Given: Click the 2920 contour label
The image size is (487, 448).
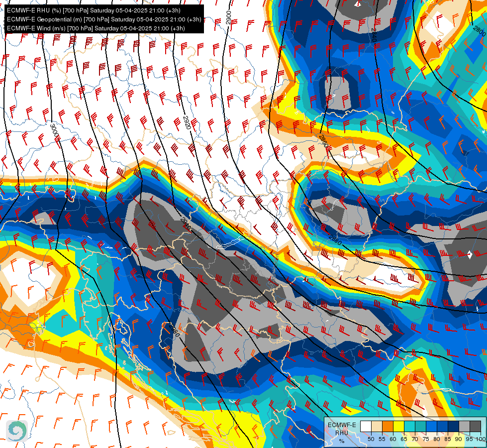Looking at the screenshot, I should [x=187, y=123].
